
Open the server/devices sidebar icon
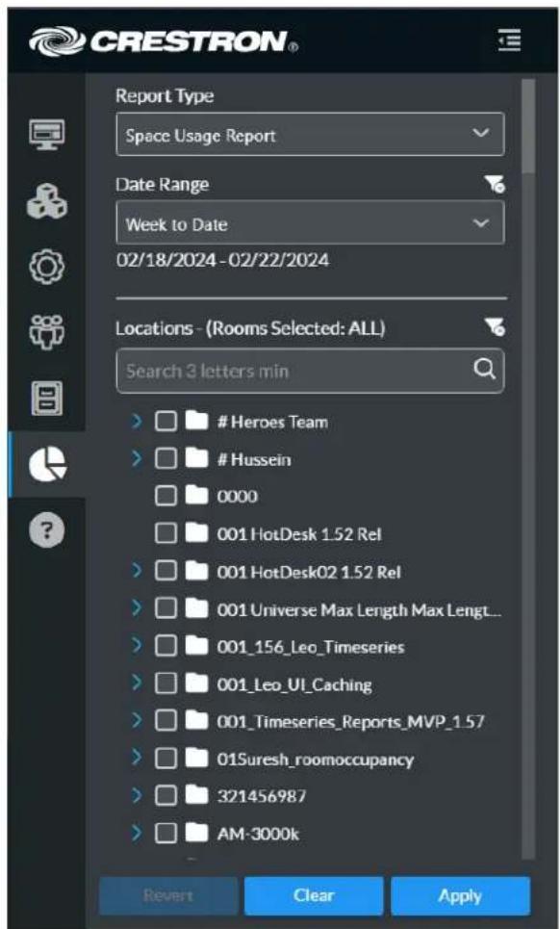47,399
